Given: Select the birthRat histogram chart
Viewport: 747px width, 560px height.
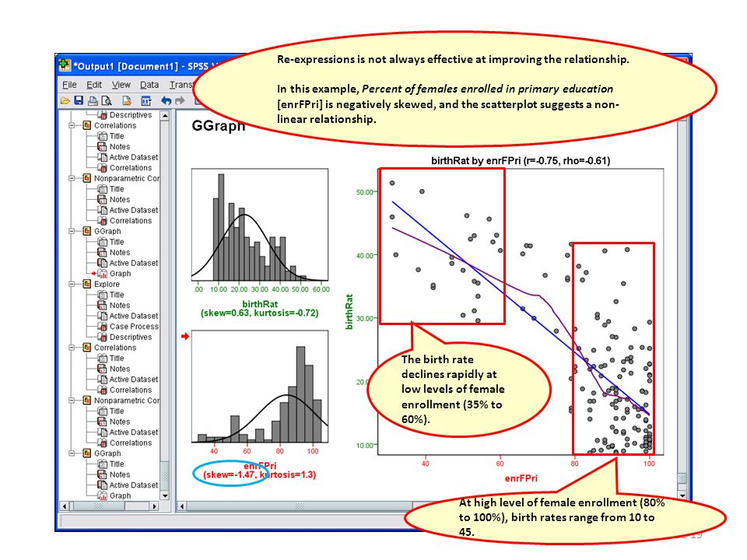Looking at the screenshot, I should pyautogui.click(x=260, y=225).
